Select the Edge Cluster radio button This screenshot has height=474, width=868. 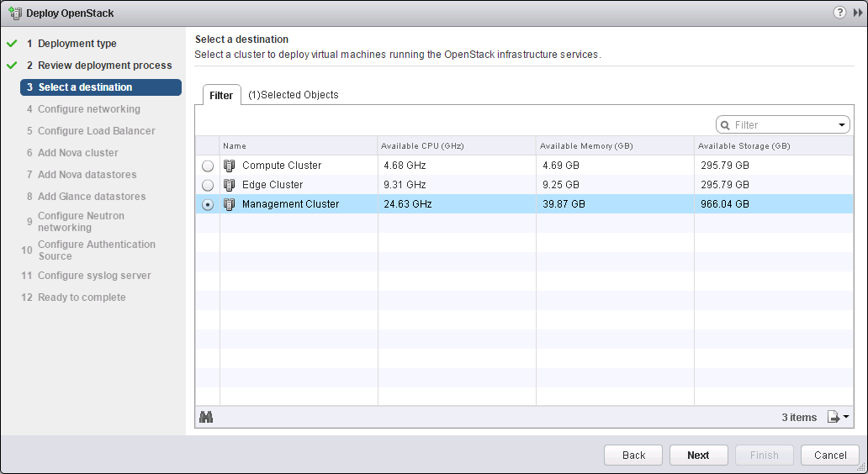[x=208, y=185]
